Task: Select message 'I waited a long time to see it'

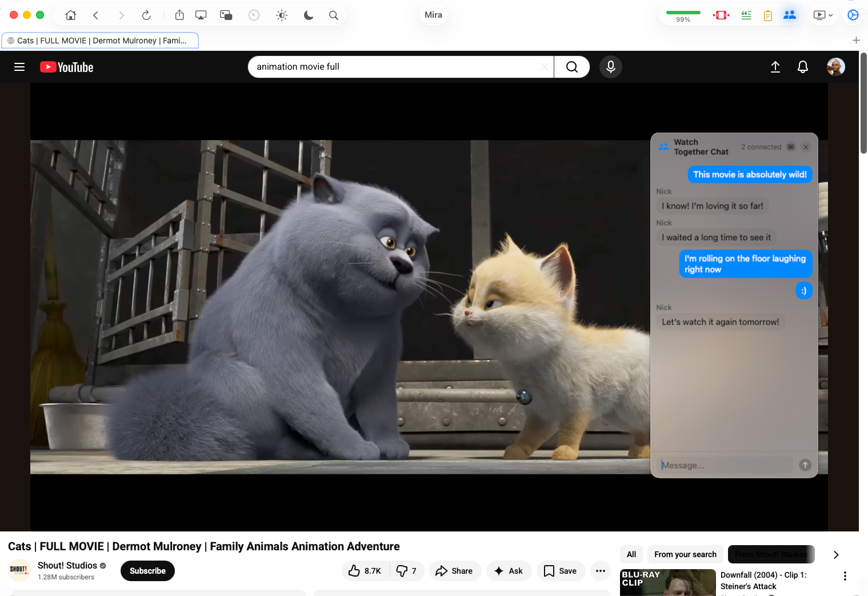Action: pyautogui.click(x=716, y=237)
